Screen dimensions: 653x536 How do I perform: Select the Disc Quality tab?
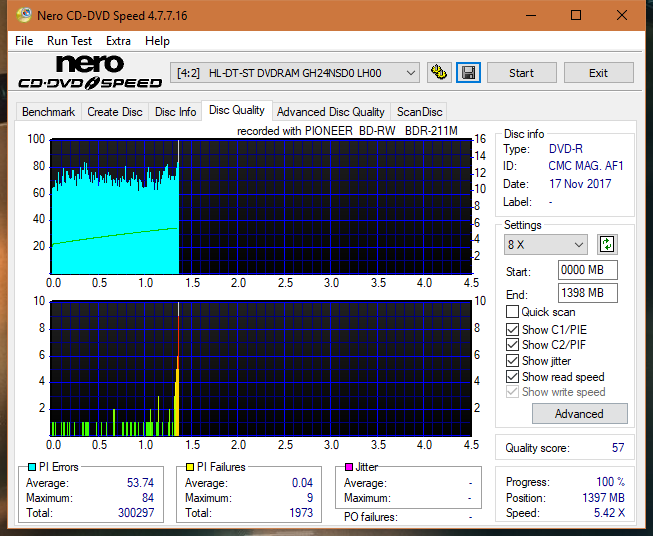pos(237,110)
